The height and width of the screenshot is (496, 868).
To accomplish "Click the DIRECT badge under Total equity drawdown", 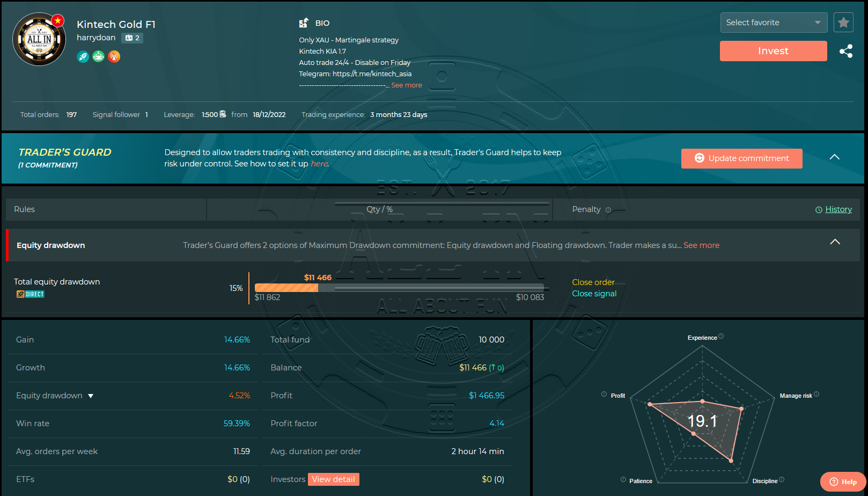I will 31,294.
